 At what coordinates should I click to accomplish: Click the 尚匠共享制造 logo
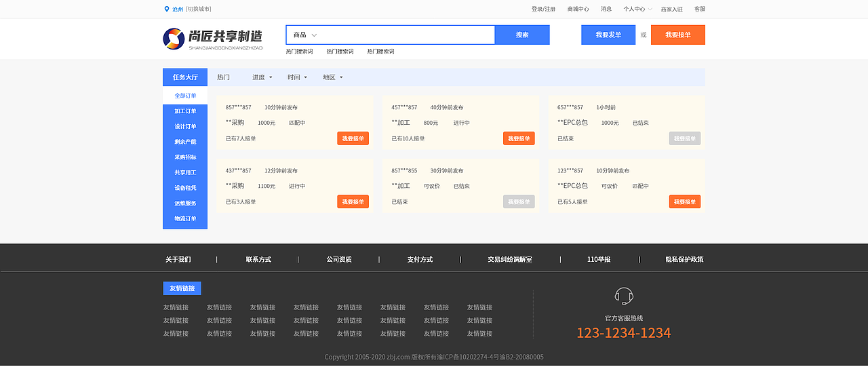point(213,39)
